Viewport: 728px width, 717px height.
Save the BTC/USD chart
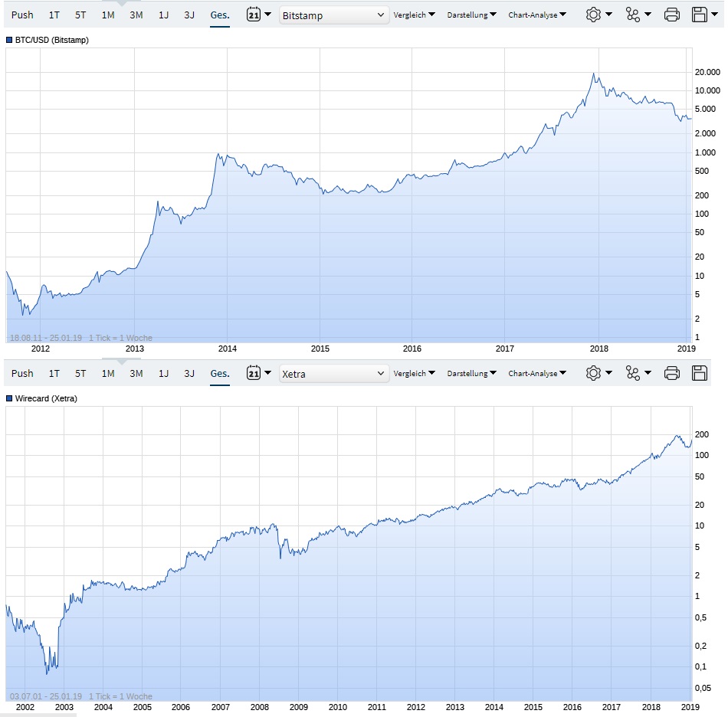point(699,15)
